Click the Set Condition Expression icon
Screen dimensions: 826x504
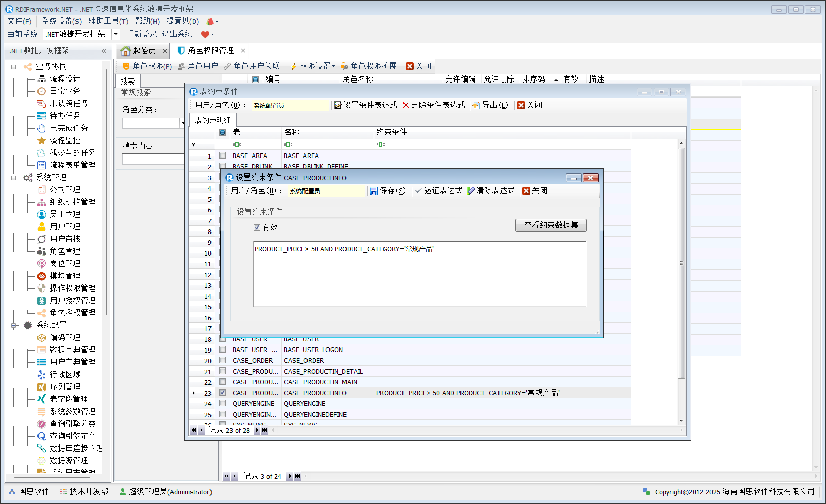pos(338,105)
